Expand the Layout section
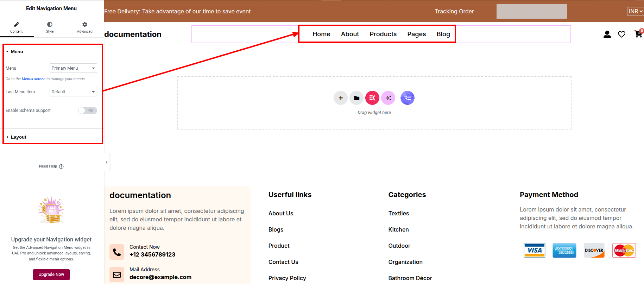 (x=18, y=137)
